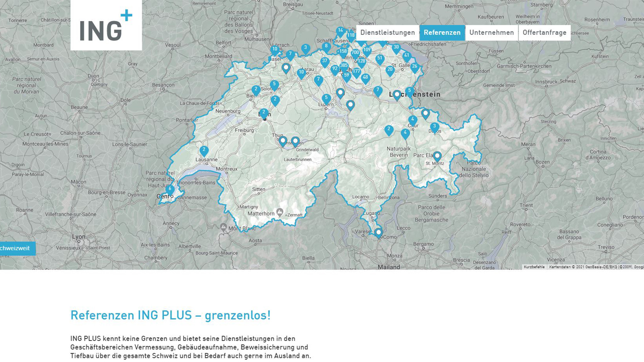Click the 118 cluster marker near Schaffhausen
Image resolution: width=644 pixels, height=362 pixels.
(x=351, y=36)
